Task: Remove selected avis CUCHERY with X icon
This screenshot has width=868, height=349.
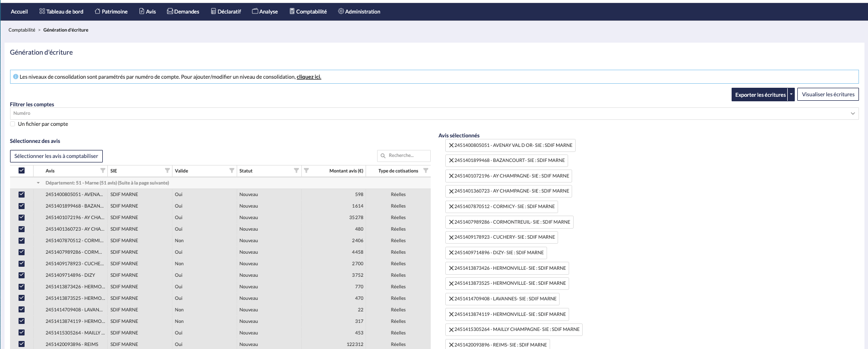Action: pyautogui.click(x=451, y=237)
